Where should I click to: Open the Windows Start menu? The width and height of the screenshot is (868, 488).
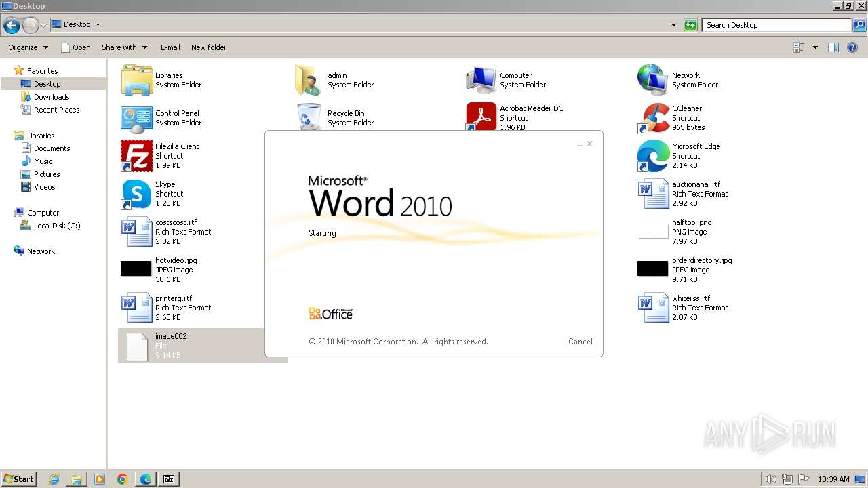coord(19,479)
